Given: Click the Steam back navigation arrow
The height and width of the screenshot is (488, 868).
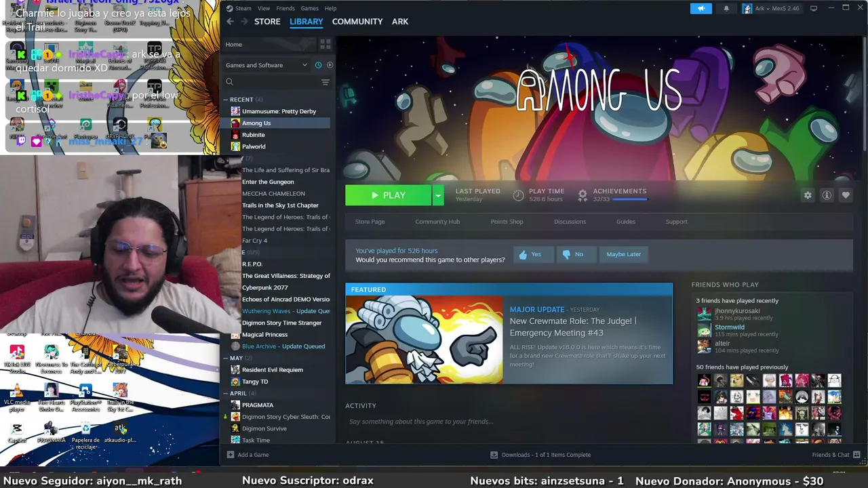Looking at the screenshot, I should click(230, 22).
